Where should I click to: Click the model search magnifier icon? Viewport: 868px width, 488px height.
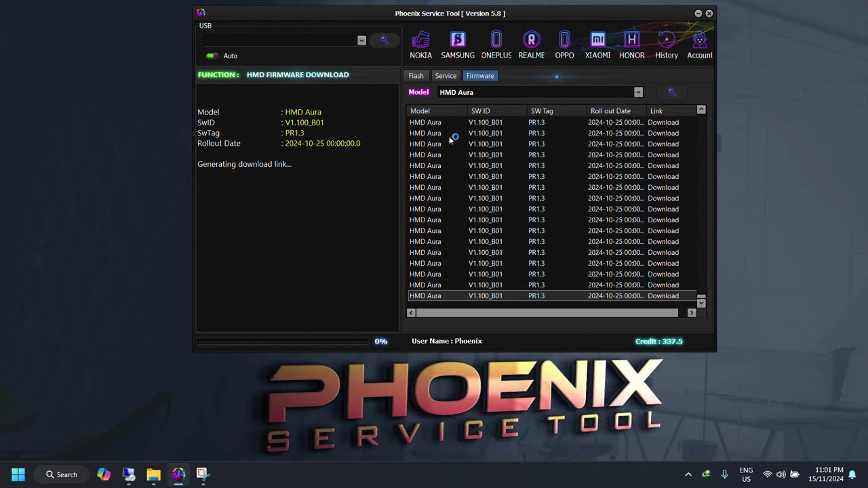[672, 92]
